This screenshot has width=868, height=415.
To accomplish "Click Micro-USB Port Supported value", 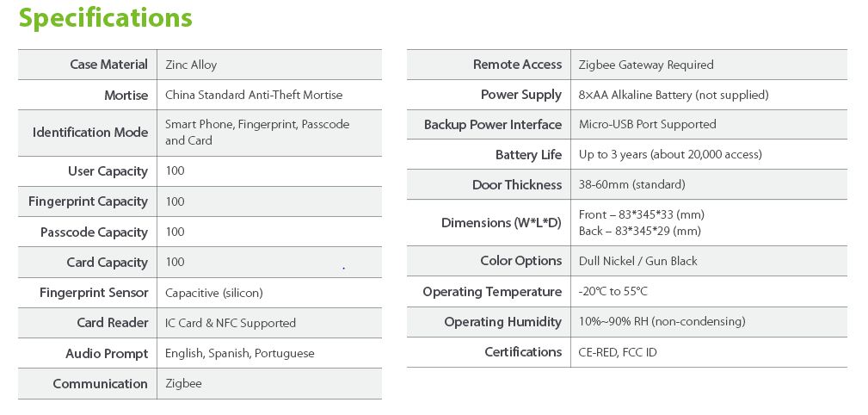I will point(648,124).
